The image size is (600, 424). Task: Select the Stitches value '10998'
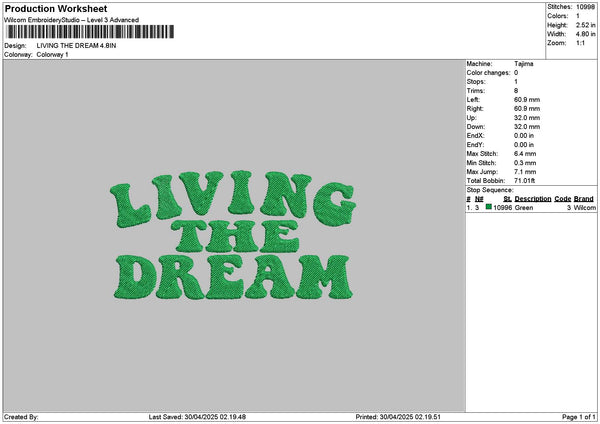coord(585,7)
